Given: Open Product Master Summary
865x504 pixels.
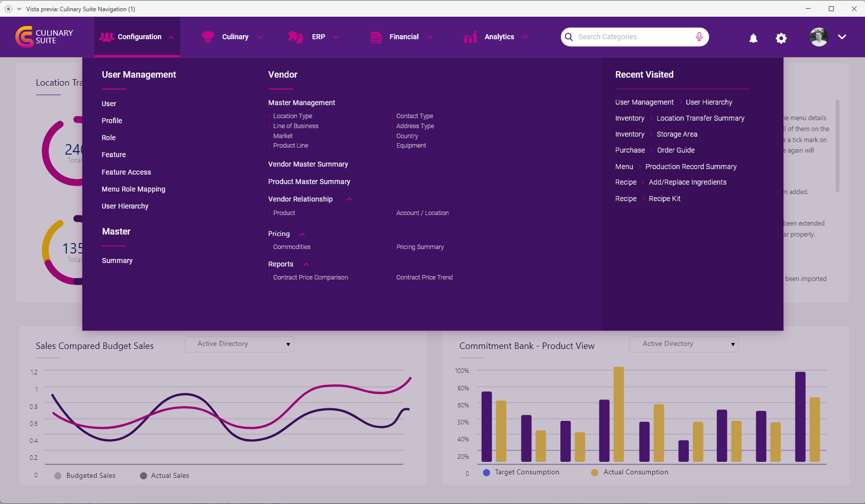Looking at the screenshot, I should (x=309, y=182).
